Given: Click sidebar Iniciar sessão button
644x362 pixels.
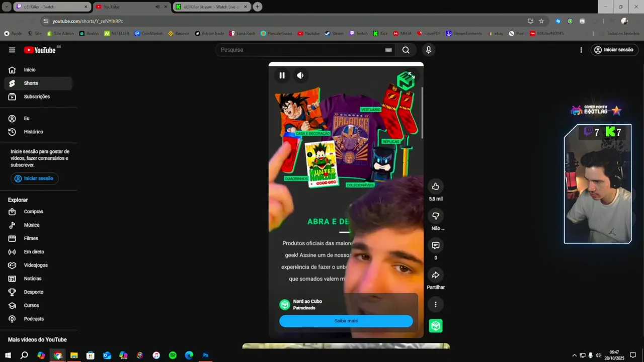Looking at the screenshot, I should 34,178.
